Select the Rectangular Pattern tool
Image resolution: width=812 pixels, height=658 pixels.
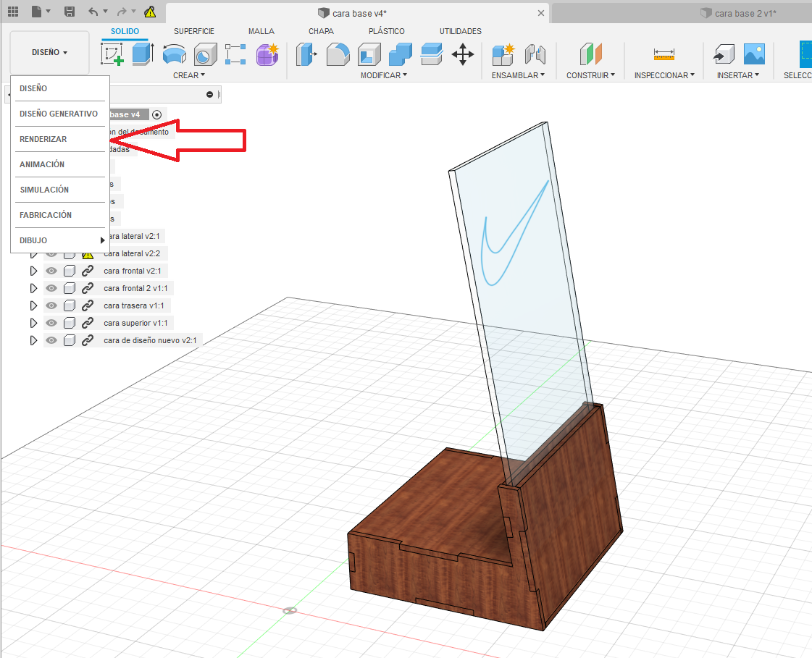235,54
